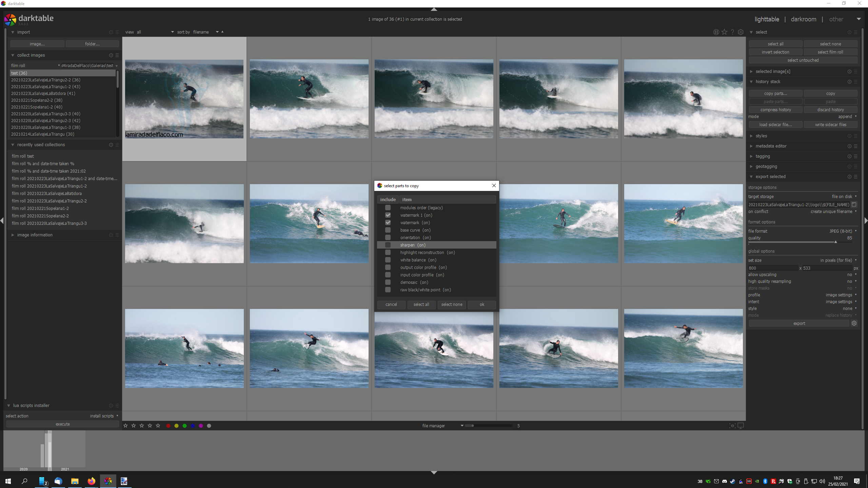The image size is (868, 488).
Task: Open darktable preferences with the gear icon
Action: 741,32
